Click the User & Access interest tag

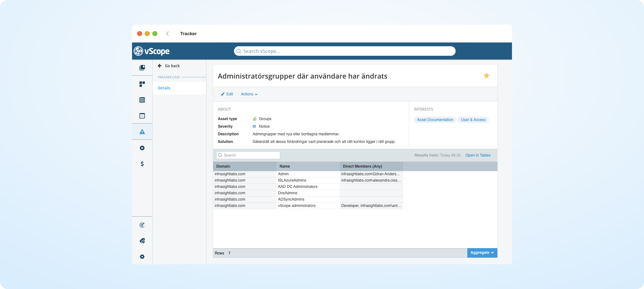473,120
